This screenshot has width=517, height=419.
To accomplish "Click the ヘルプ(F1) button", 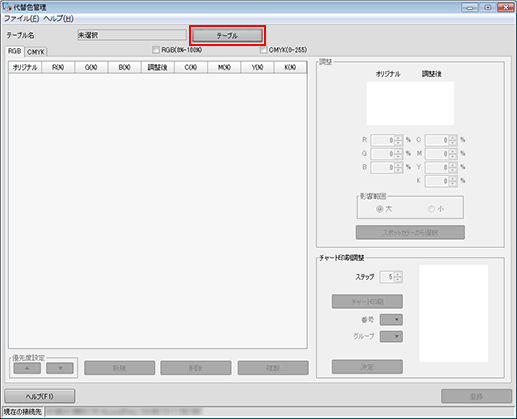I will coord(40,396).
